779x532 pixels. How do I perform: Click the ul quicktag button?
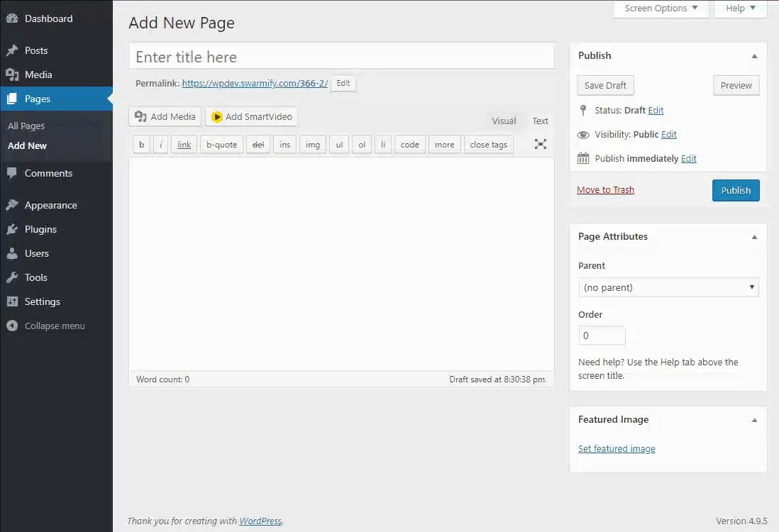pos(339,145)
